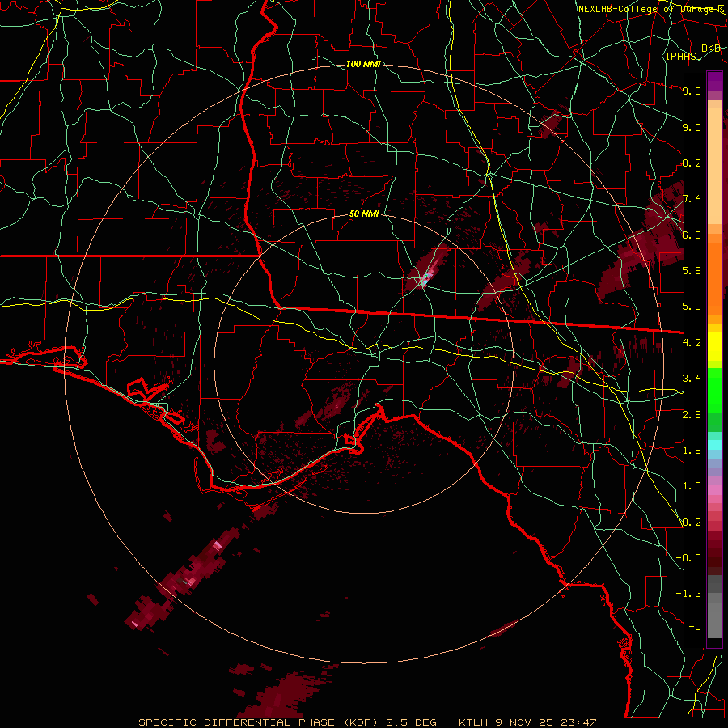Click the 'NEXLAB-College of DuPage' credit text
This screenshot has width=728, height=728.
coord(647,9)
